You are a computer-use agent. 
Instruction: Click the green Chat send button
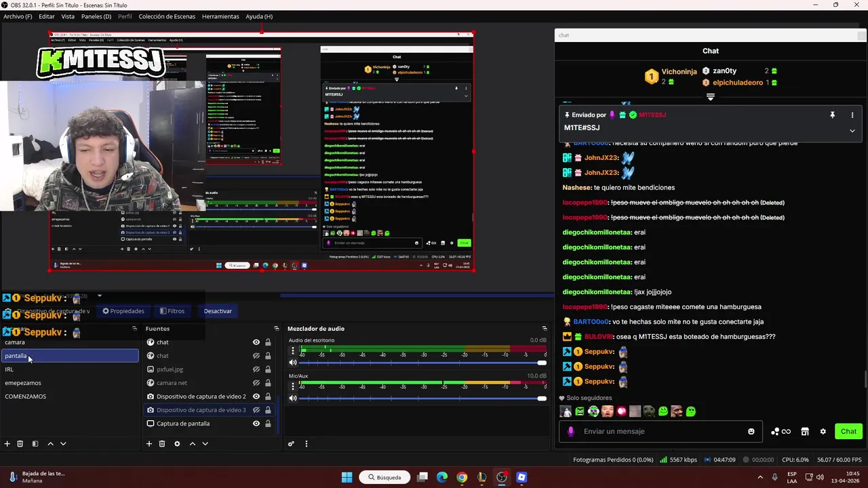(848, 431)
